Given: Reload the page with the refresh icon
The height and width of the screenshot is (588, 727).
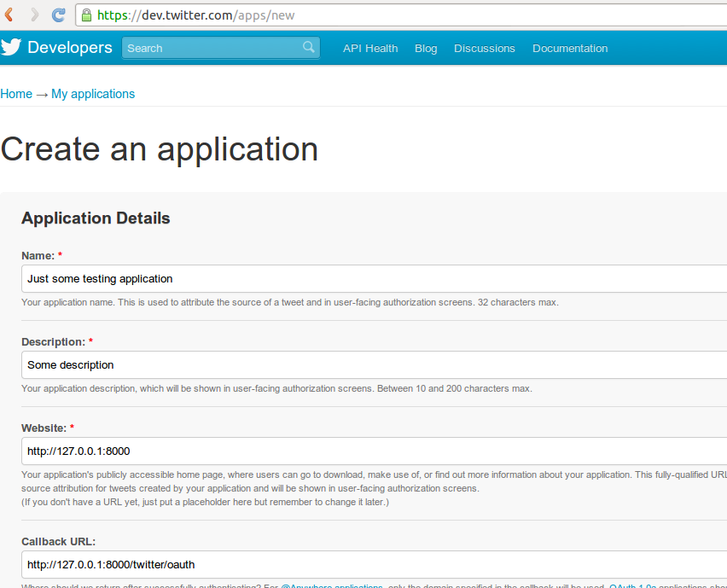Looking at the screenshot, I should [x=58, y=15].
